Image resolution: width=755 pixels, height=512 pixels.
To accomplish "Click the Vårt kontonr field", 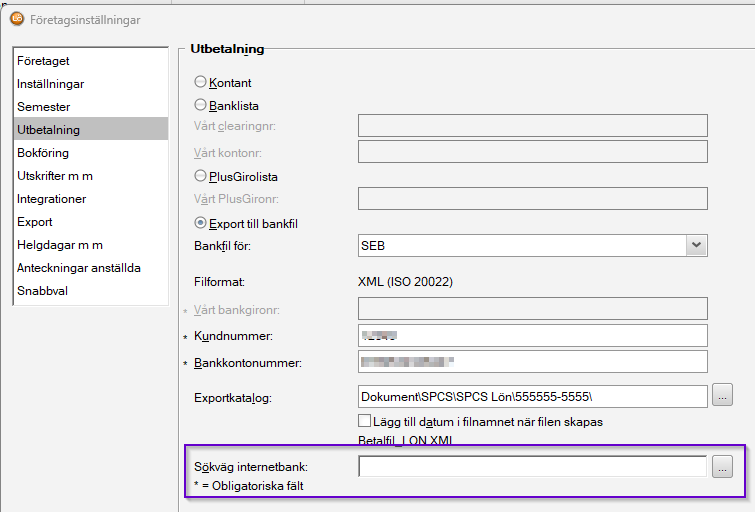I will click(533, 152).
